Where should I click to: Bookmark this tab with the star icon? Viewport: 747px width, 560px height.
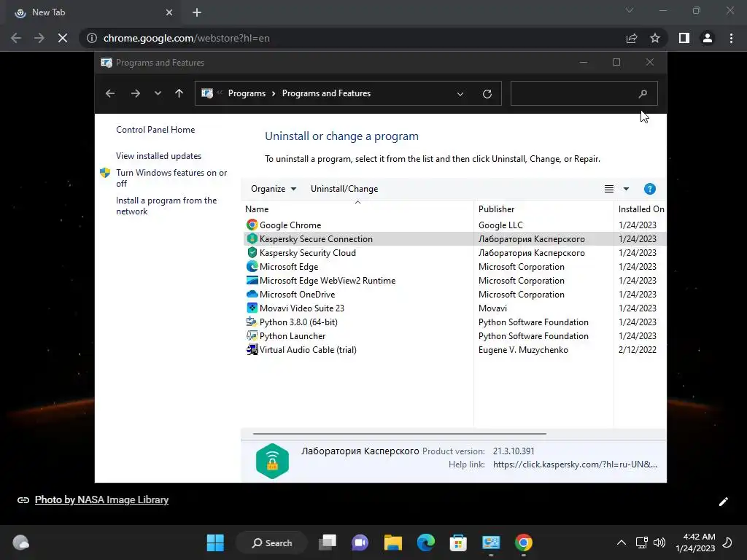point(655,38)
